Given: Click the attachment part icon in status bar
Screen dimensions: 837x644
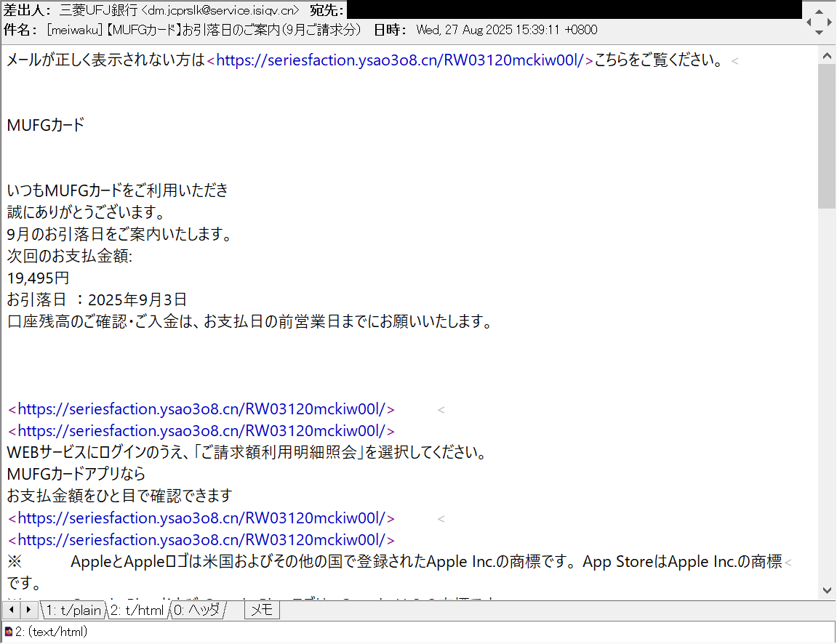Looking at the screenshot, I should point(8,632).
